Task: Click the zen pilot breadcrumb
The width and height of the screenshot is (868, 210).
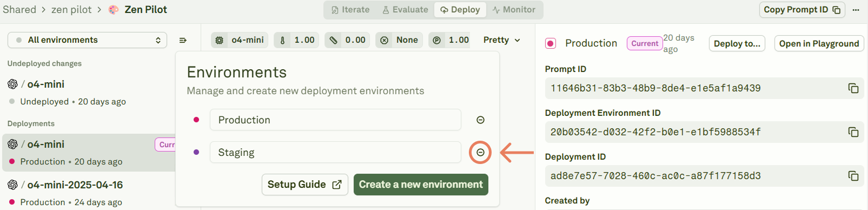Action: coord(71,10)
